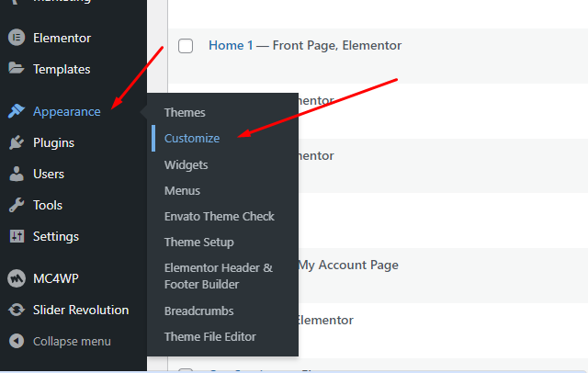Open the Widgets submenu item
Screen dimensions: 588x373
(x=186, y=164)
